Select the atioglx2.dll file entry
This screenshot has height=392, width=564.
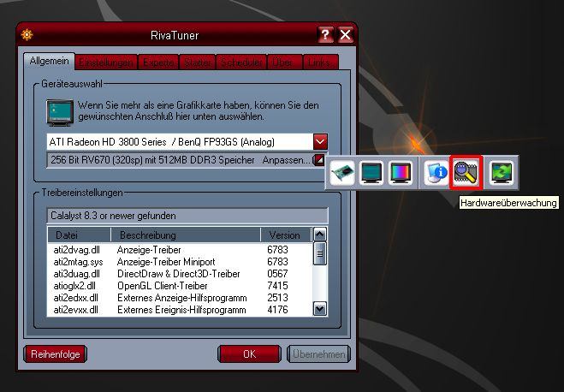tap(74, 286)
